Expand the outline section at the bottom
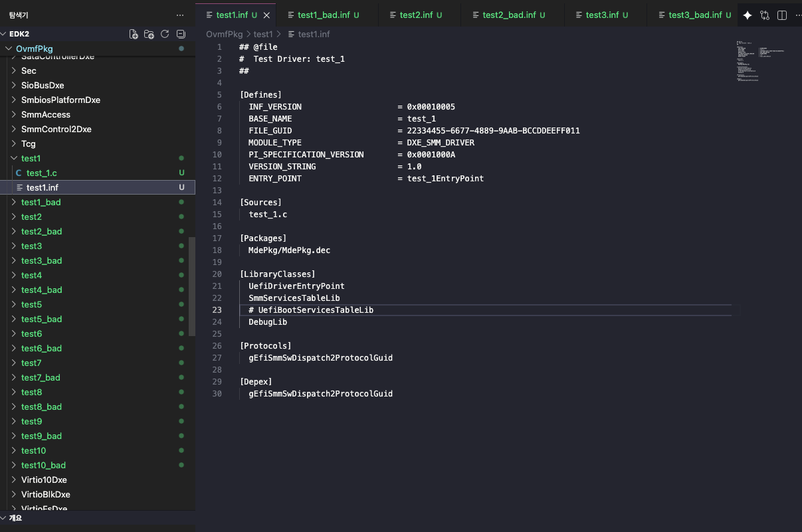The height and width of the screenshot is (532, 802). pyautogui.click(x=15, y=518)
